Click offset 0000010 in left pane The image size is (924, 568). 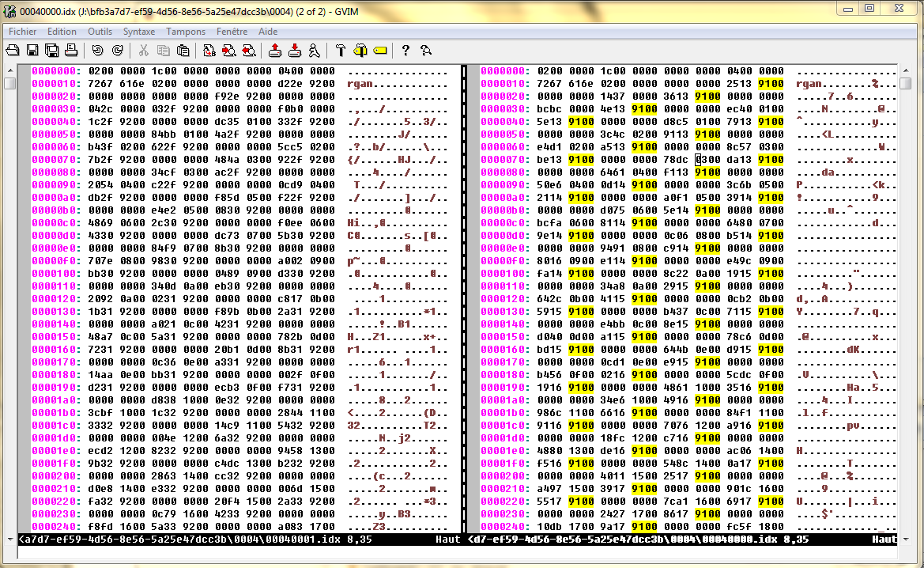pos(54,84)
